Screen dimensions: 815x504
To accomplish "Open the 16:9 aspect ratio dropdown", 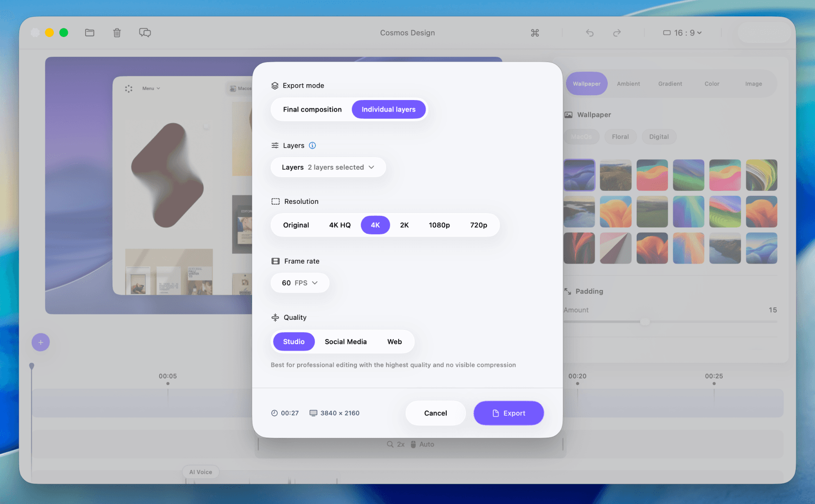I will point(682,33).
